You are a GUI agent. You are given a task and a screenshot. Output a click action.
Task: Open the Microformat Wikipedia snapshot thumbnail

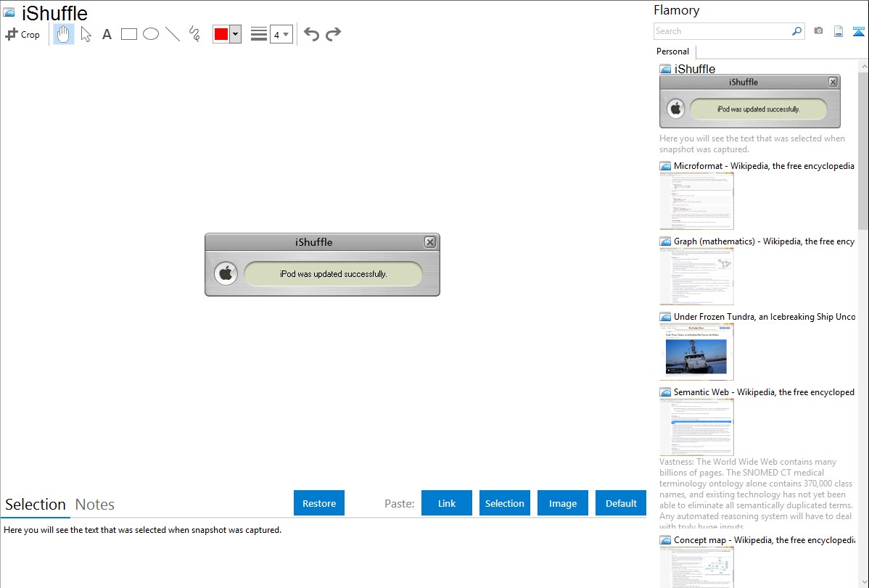(x=696, y=201)
